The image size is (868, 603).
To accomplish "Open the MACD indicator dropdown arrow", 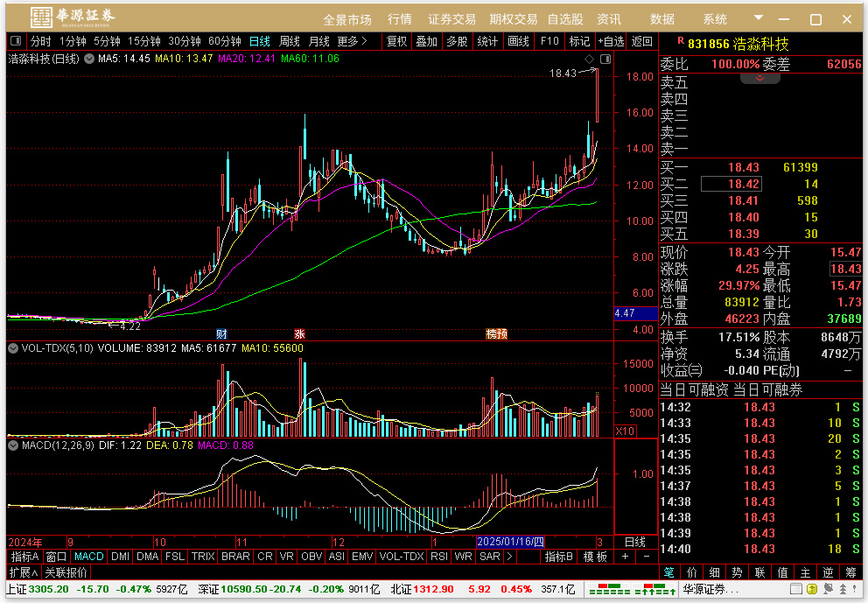I will [x=13, y=445].
